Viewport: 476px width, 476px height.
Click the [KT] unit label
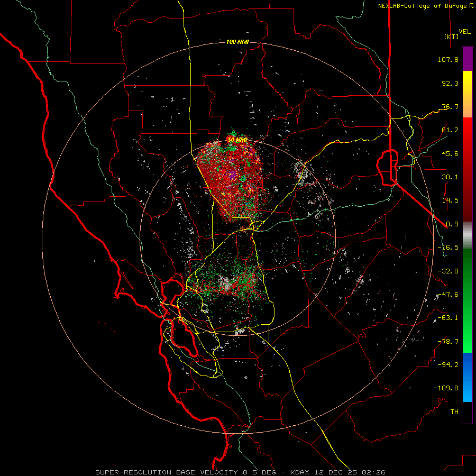pyautogui.click(x=452, y=36)
